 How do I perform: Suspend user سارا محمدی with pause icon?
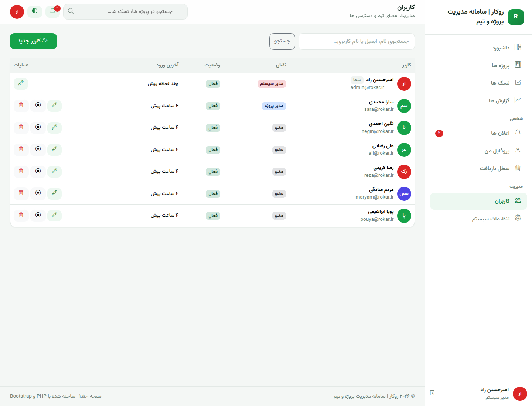pos(38,106)
